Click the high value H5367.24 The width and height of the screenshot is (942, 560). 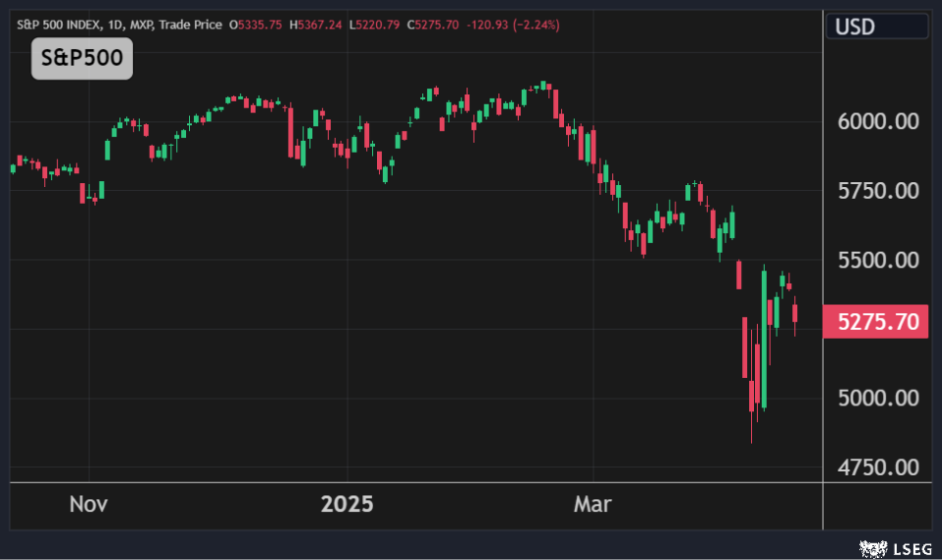coord(315,25)
